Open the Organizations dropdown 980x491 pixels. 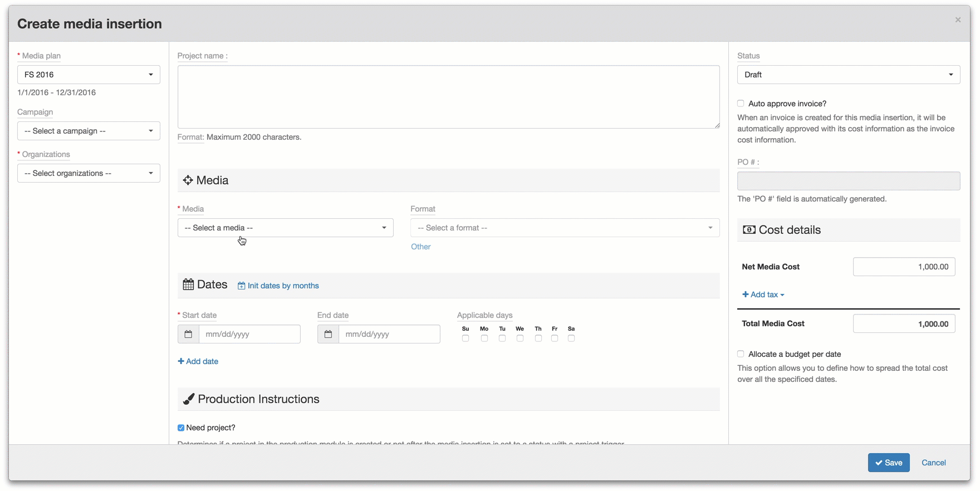pos(89,173)
